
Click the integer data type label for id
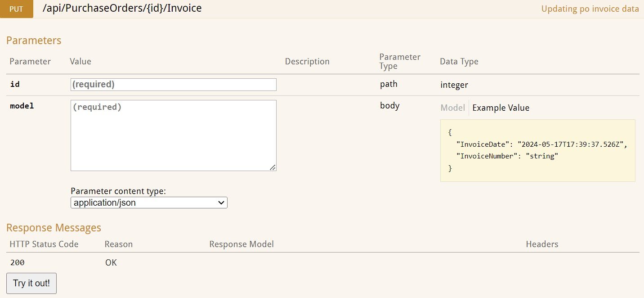(454, 85)
